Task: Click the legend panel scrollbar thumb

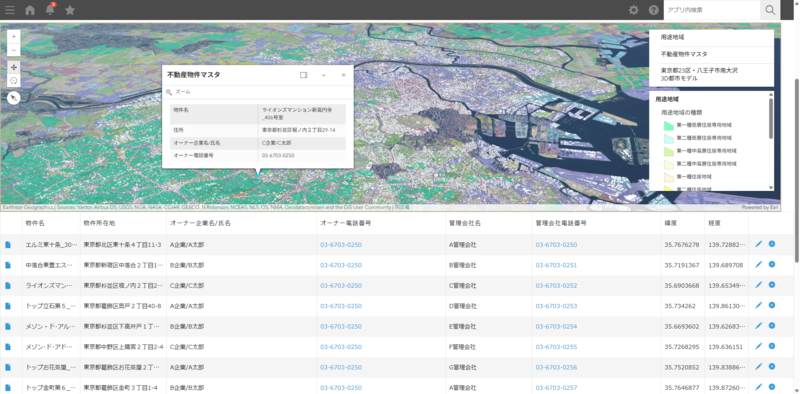Action: pyautogui.click(x=770, y=118)
